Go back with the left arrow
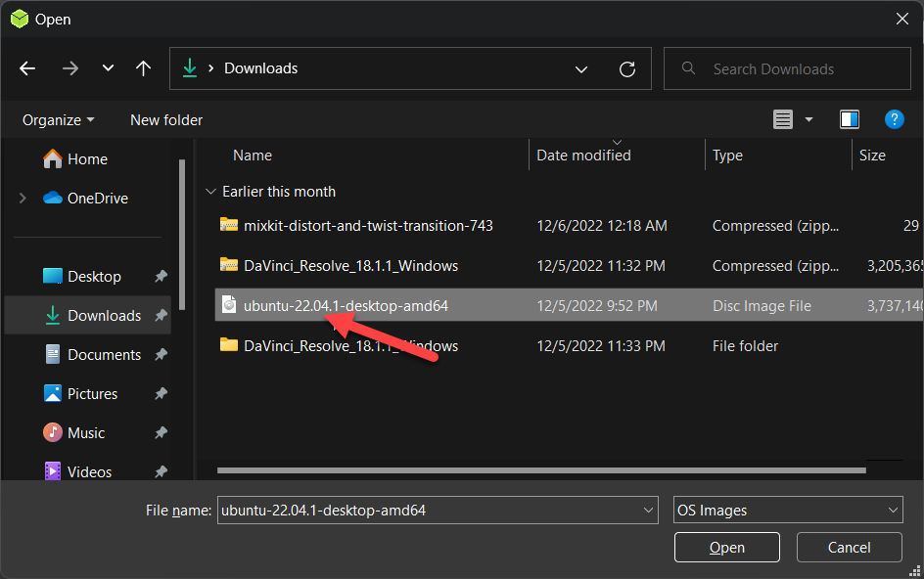924x579 pixels. [x=27, y=68]
